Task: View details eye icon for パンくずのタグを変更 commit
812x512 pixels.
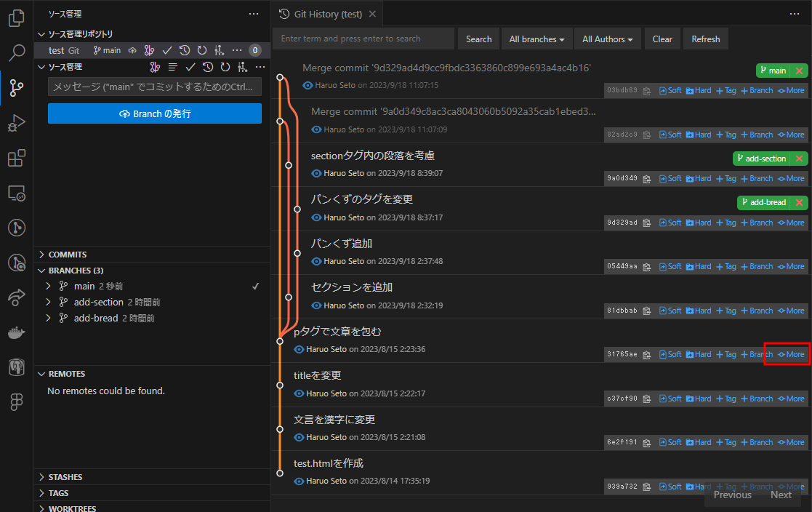Action: pos(316,217)
